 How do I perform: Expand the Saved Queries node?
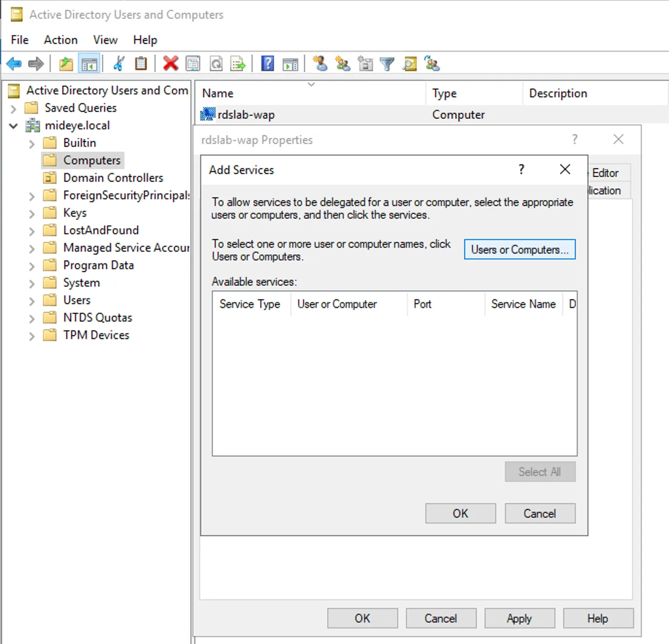pyautogui.click(x=13, y=108)
